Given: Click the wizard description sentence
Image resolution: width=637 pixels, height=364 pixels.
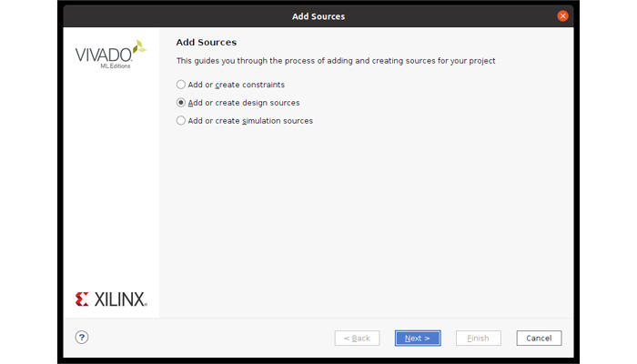Looking at the screenshot, I should click(336, 61).
